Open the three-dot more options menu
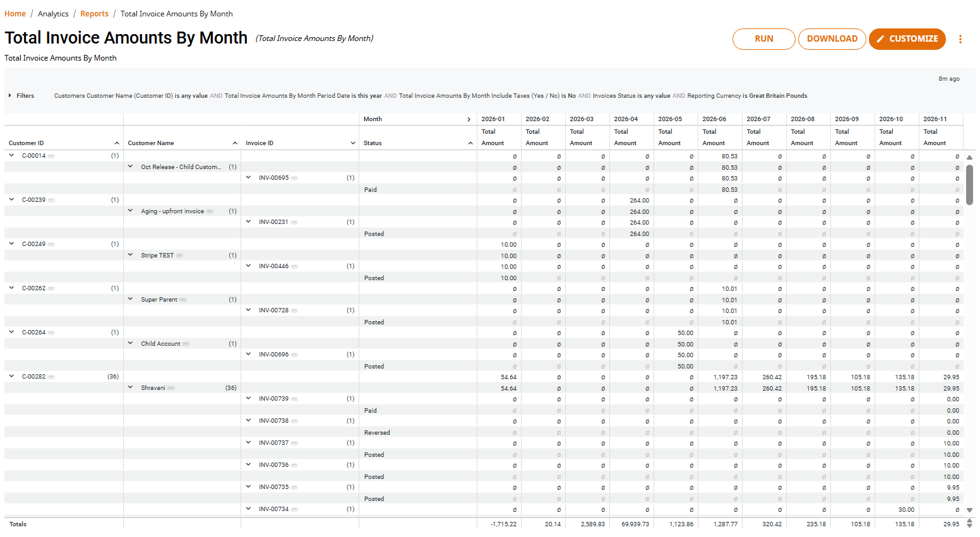980x537 pixels. coord(960,39)
